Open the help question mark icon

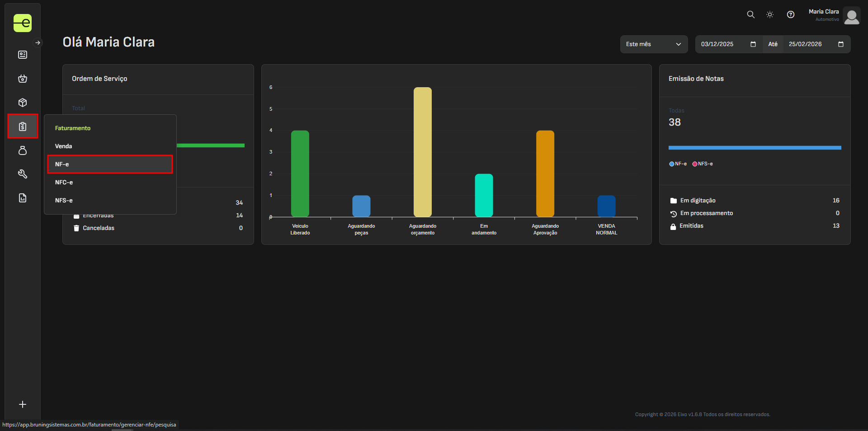790,14
